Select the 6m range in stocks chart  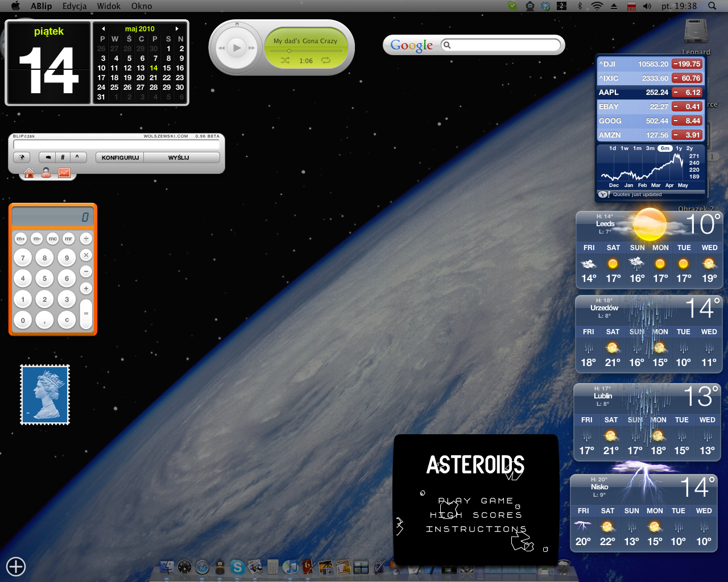pos(664,148)
